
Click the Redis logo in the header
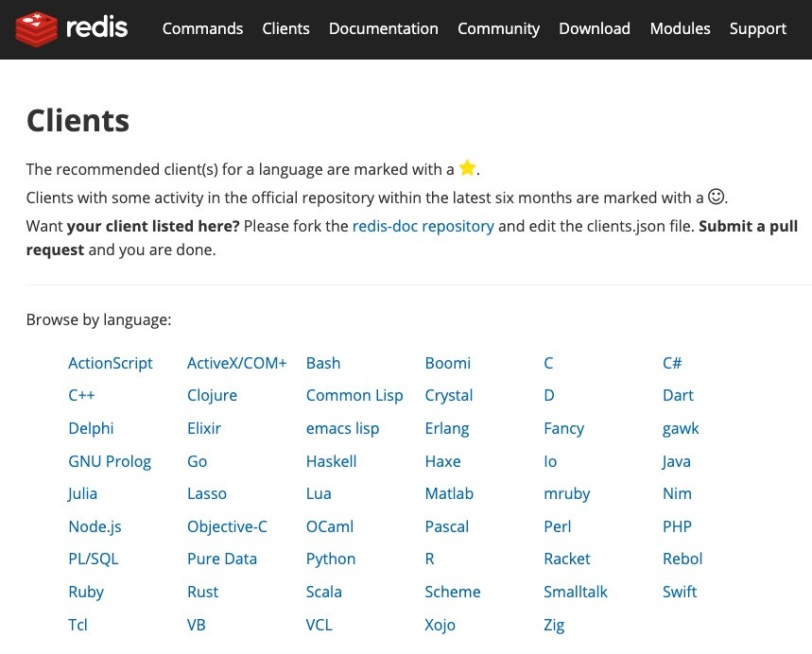(72, 28)
